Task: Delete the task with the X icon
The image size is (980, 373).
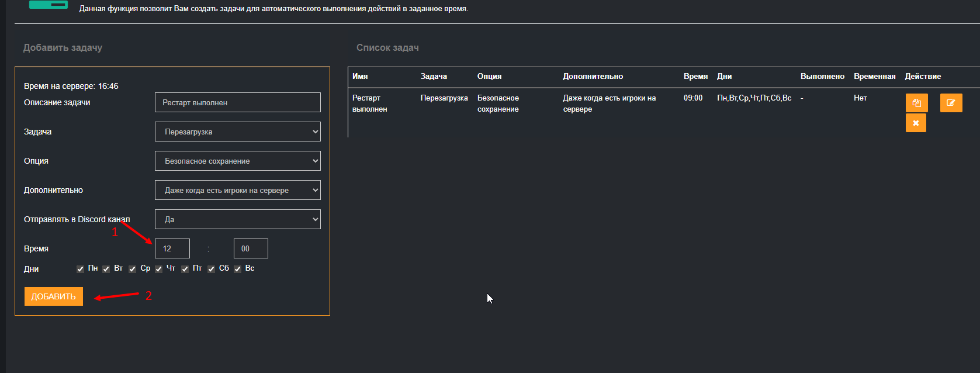Action: (x=916, y=123)
